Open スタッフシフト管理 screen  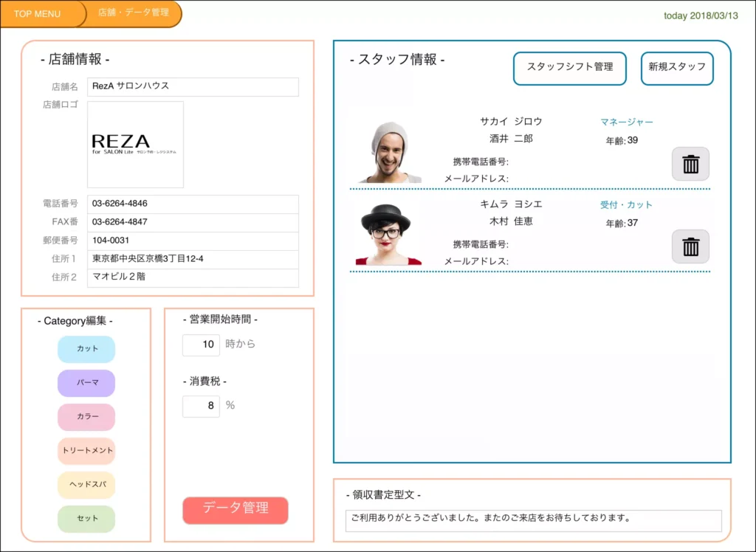[x=569, y=68]
